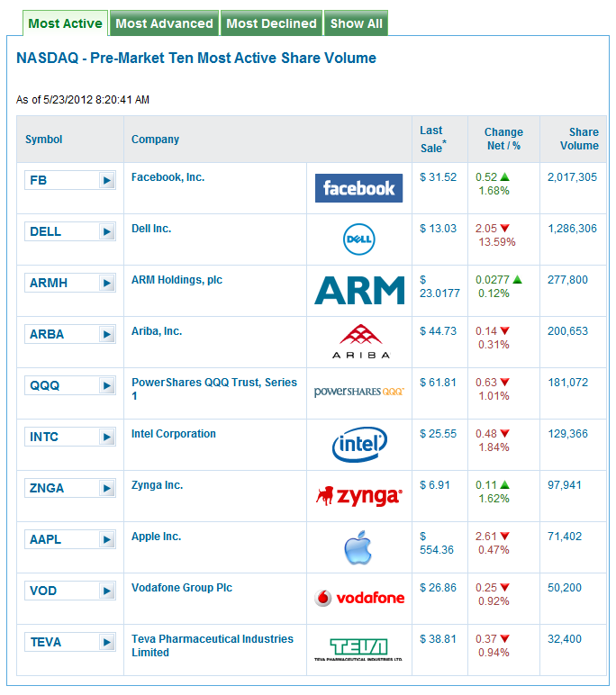
Task: Click the Zynga logo
Action: [x=359, y=496]
